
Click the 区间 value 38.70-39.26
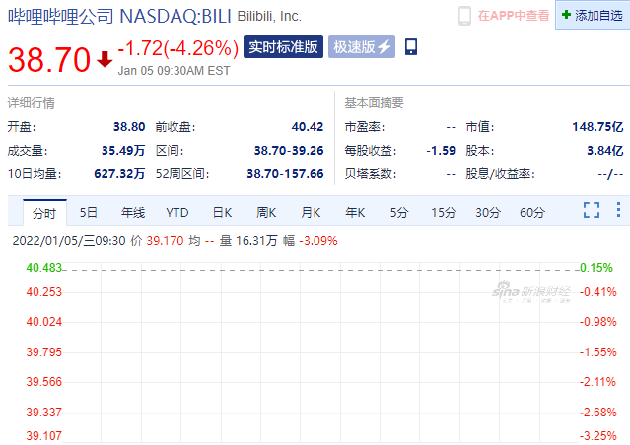[288, 151]
